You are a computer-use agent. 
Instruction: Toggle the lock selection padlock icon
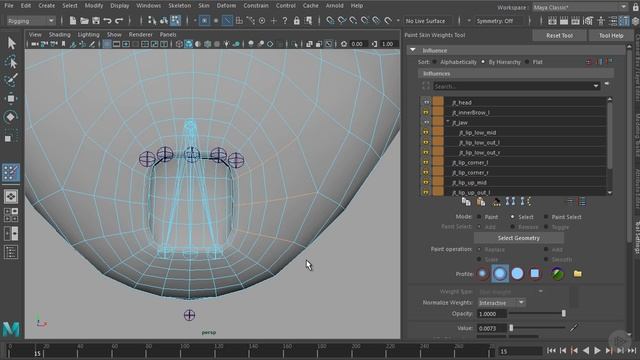[297, 20]
